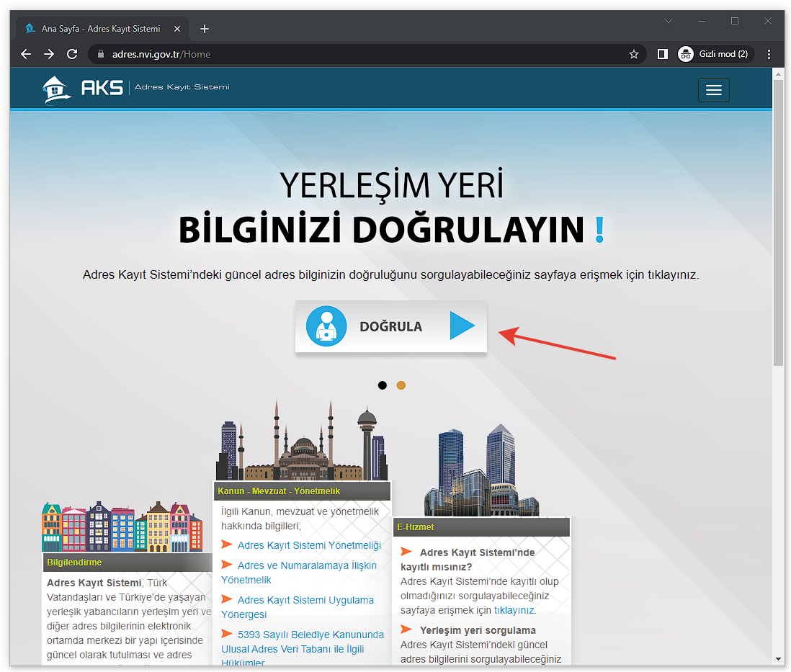Open a new tab with plus button
Screen dimensions: 791x672
[x=205, y=29]
